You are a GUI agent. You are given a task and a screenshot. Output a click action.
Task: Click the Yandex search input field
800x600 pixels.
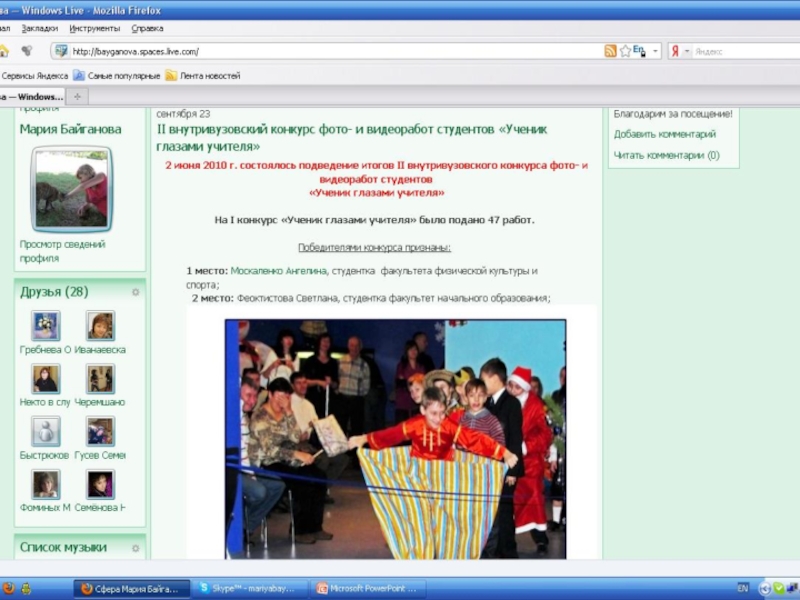point(746,51)
